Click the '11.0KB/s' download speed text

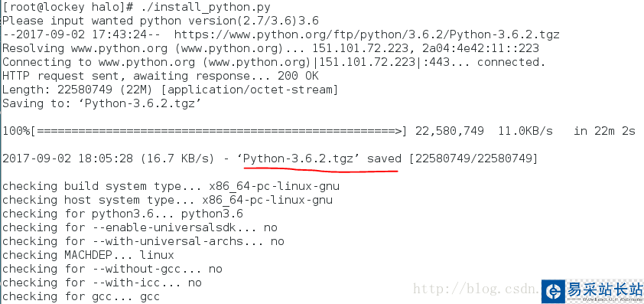pyautogui.click(x=525, y=131)
